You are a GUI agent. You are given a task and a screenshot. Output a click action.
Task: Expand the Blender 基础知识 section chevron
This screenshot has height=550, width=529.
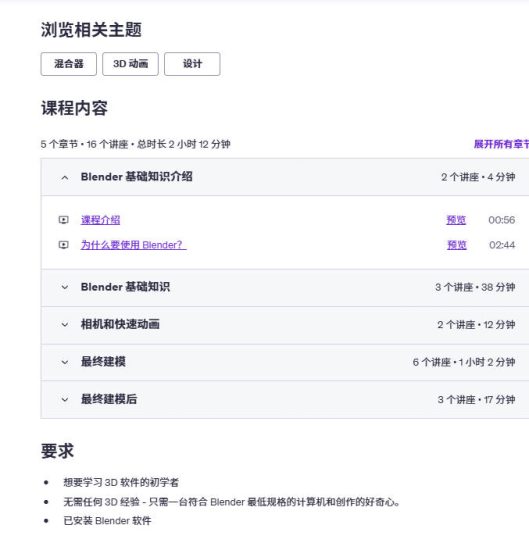tap(65, 287)
